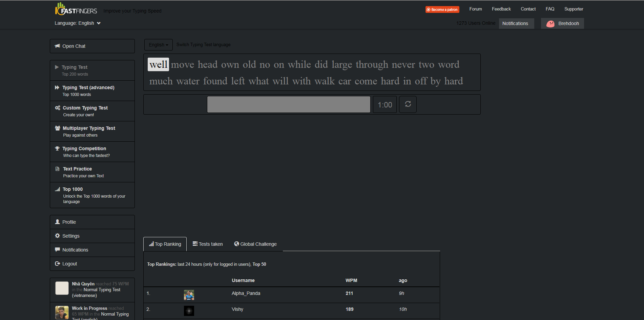Viewport: 644px width, 320px height.
Task: Click the Profile user icon
Action: click(x=58, y=222)
